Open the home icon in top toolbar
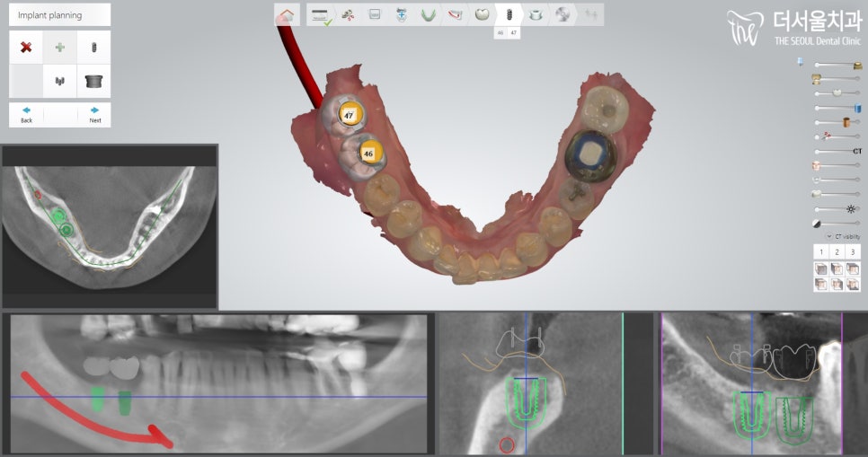The width and height of the screenshot is (868, 457). tap(287, 14)
